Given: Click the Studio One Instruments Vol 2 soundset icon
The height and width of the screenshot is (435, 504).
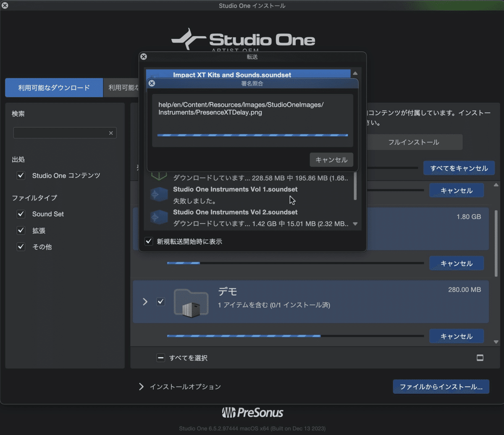Looking at the screenshot, I should (159, 217).
